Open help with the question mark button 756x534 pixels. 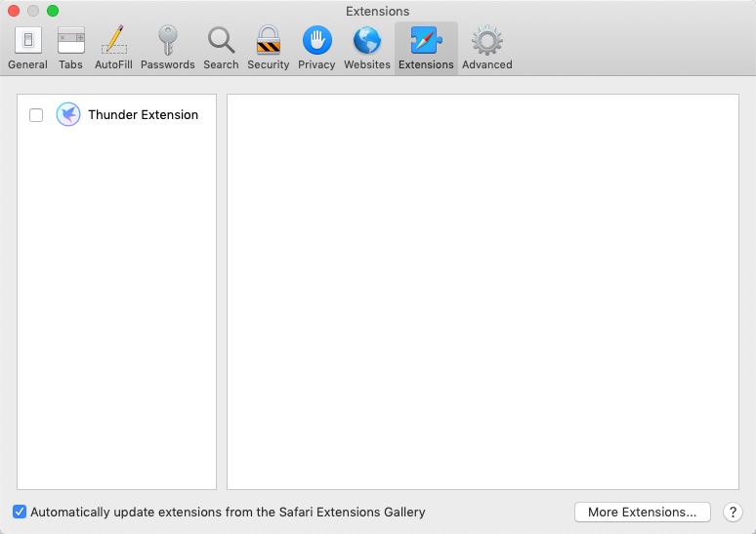pos(733,512)
